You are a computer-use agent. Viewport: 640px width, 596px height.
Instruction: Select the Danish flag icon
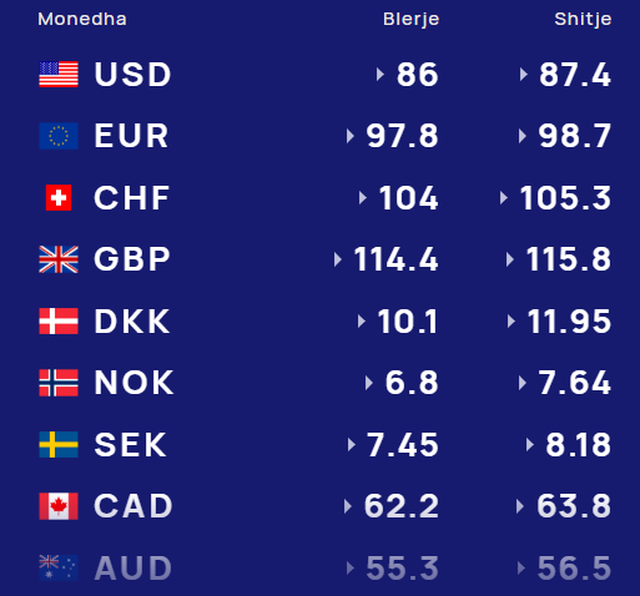pos(58,321)
